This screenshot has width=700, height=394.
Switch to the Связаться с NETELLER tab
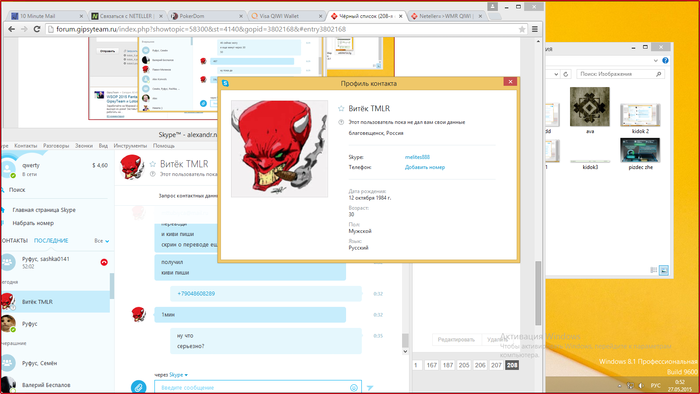[126, 16]
